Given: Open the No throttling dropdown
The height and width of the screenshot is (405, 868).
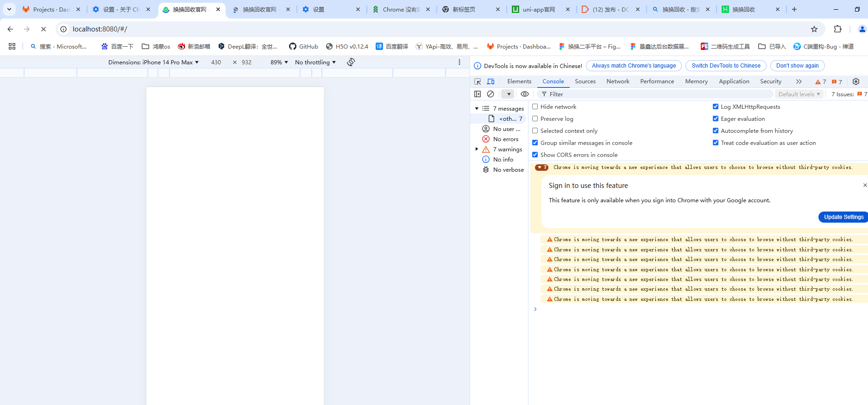Looking at the screenshot, I should point(315,62).
